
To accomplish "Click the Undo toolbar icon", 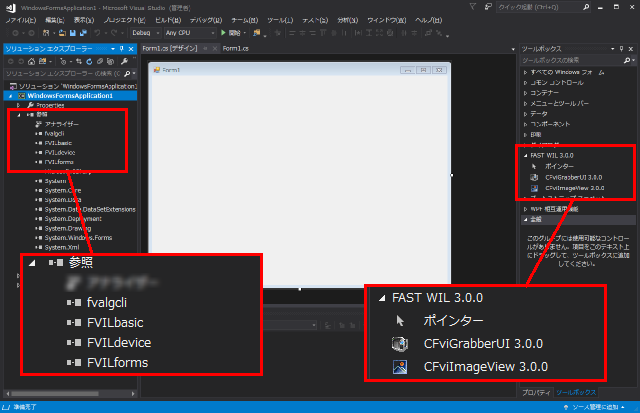I will [x=97, y=33].
